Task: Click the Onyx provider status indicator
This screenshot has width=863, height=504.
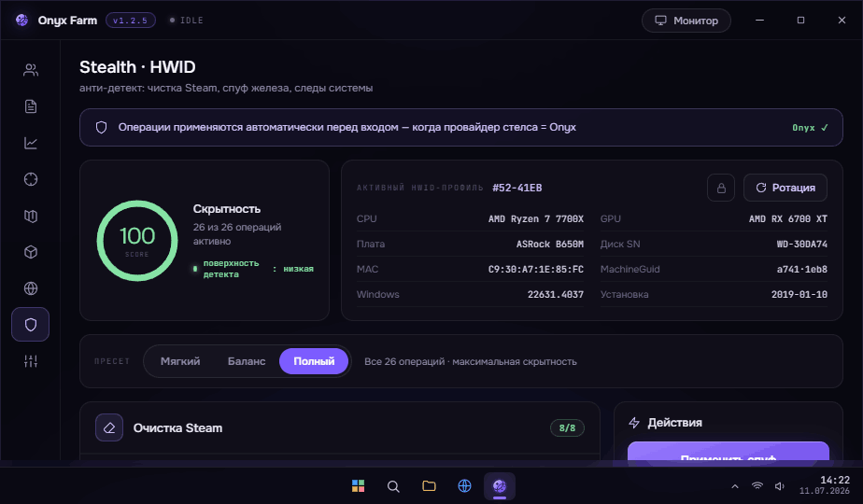Action: (810, 128)
